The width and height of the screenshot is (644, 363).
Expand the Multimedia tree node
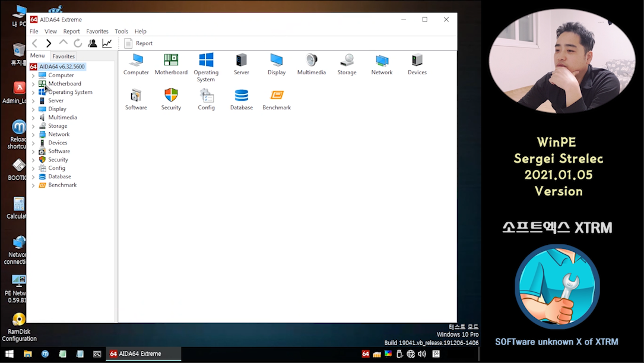click(x=33, y=118)
